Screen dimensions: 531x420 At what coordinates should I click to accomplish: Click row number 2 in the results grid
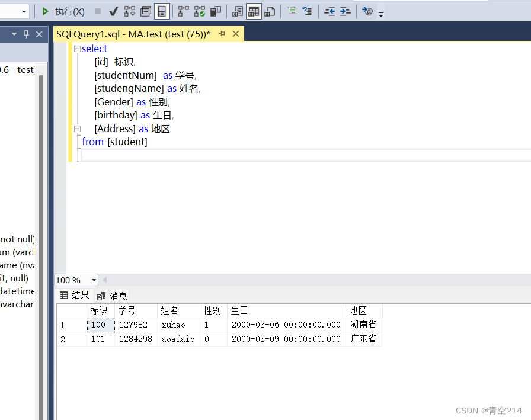click(62, 339)
